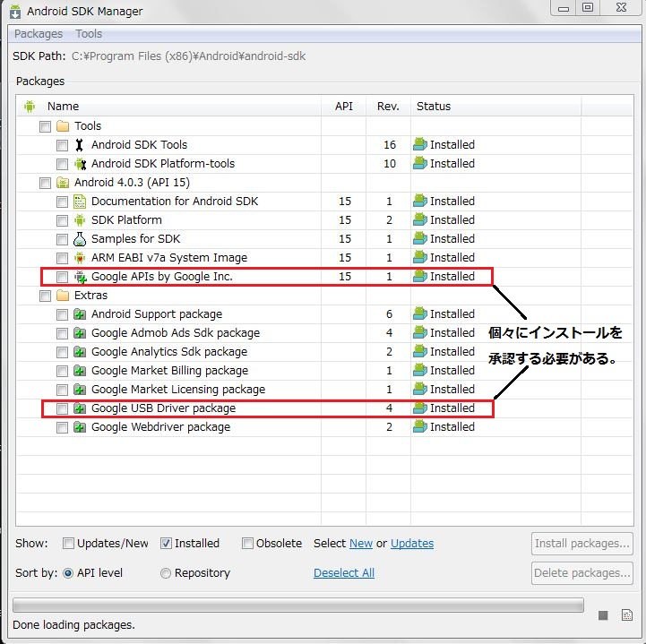Select the Google Admob Ads Sdk package text
Image resolution: width=646 pixels, height=644 pixels.
pos(176,333)
